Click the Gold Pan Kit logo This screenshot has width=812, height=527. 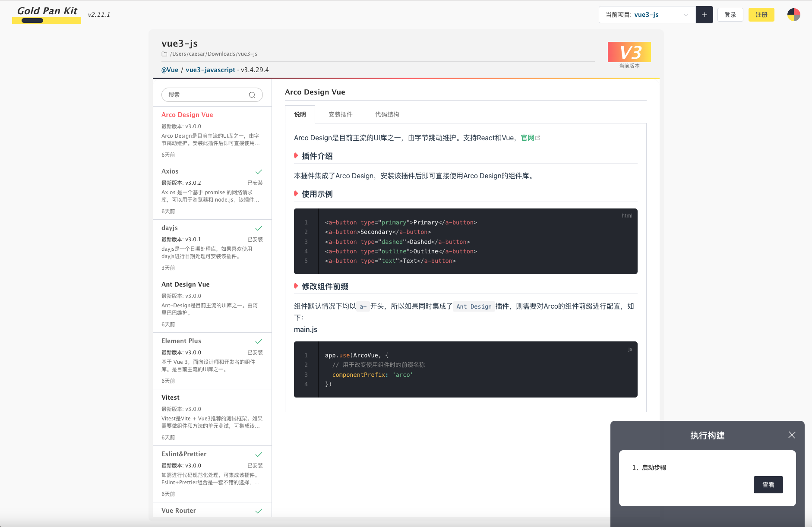[47, 15]
